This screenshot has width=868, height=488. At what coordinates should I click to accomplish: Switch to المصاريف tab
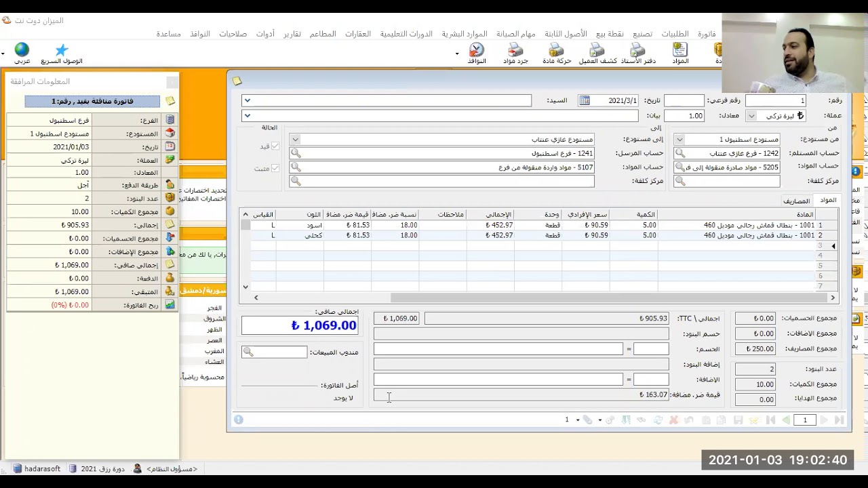tap(797, 201)
